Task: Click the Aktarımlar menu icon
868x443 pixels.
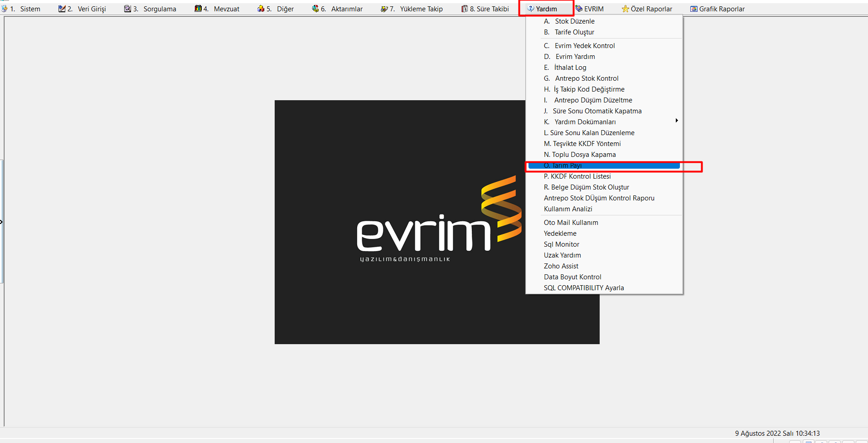Action: click(315, 9)
